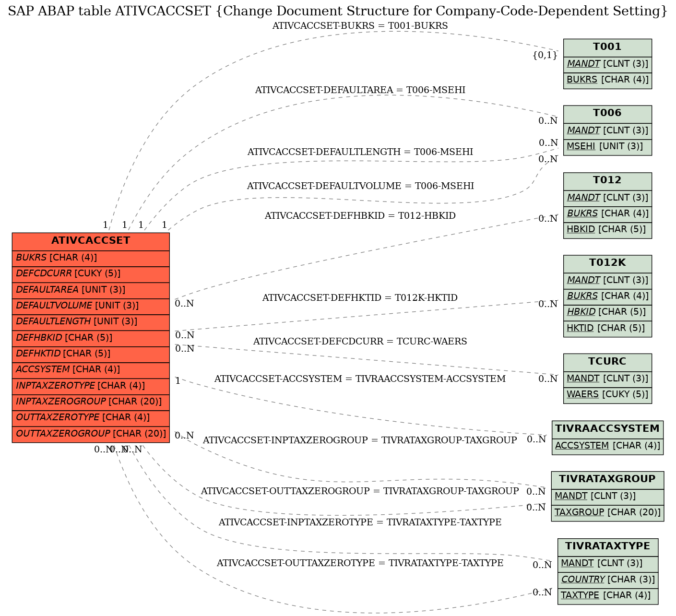The width and height of the screenshot is (676, 616).
Task: Click the diagram title SAP ABAP table ATIVCACCSET
Action: (x=338, y=11)
